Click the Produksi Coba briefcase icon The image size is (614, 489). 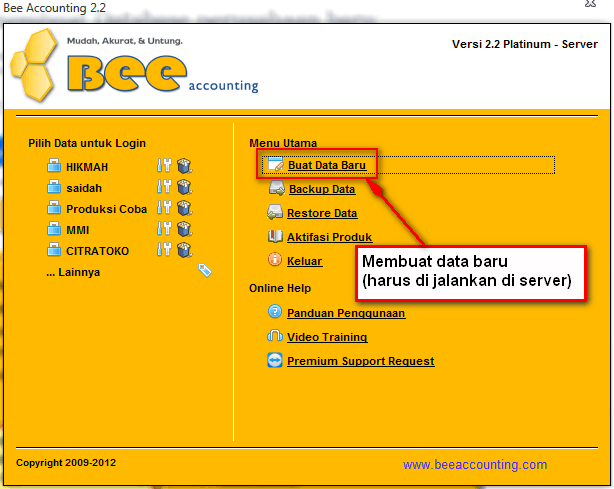pyautogui.click(x=54, y=208)
